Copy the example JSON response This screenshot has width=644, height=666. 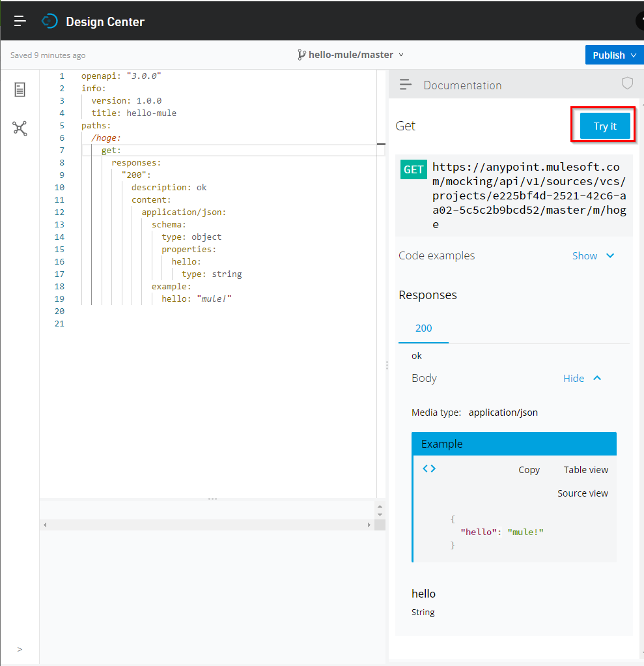pyautogui.click(x=529, y=469)
